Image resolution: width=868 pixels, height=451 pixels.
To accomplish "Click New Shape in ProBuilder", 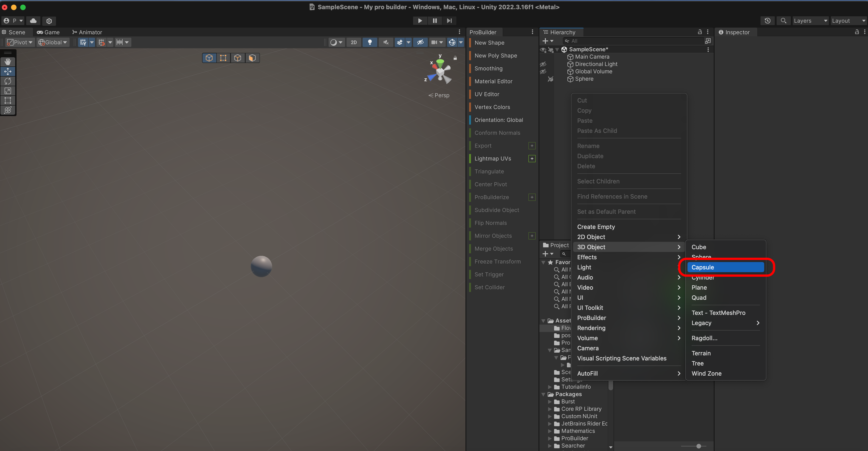I will 489,43.
